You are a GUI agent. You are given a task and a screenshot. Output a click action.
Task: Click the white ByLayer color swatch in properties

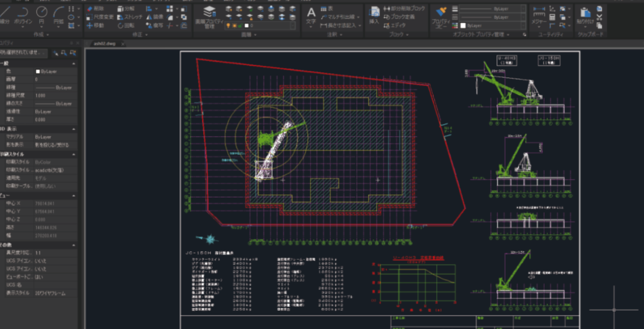pyautogui.click(x=38, y=72)
